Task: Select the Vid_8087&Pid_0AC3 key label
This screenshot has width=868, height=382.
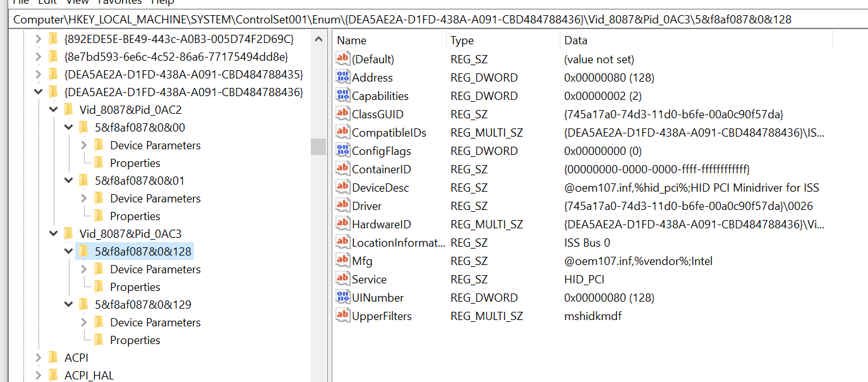Action: 131,233
